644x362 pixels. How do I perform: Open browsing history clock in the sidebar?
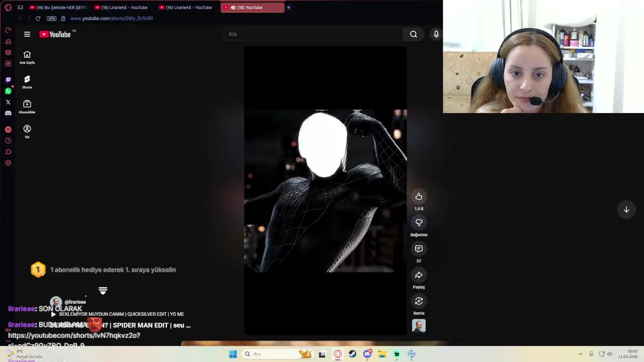click(x=8, y=141)
